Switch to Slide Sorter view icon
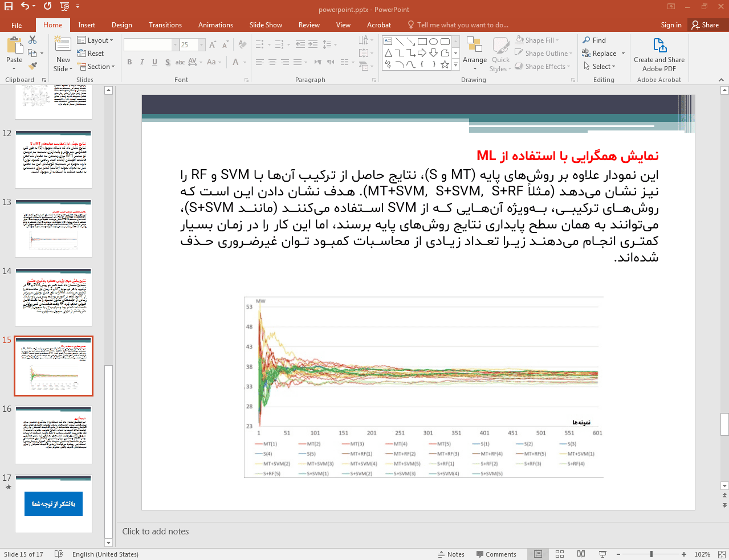This screenshot has height=560, width=729. (560, 554)
